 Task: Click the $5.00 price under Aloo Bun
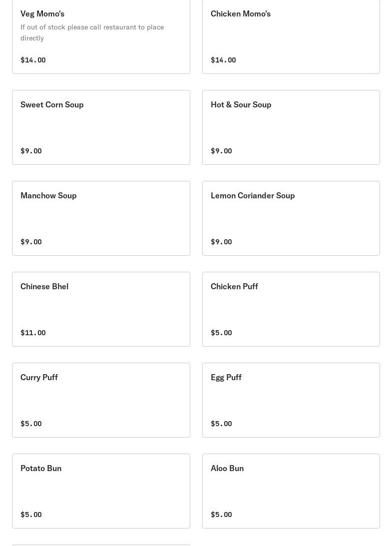(x=221, y=515)
